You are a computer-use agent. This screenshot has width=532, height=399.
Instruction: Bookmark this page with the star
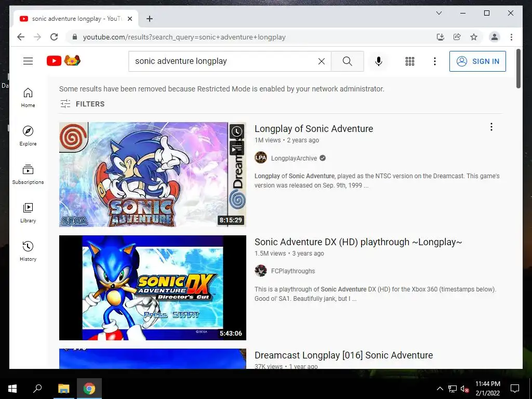pos(474,37)
